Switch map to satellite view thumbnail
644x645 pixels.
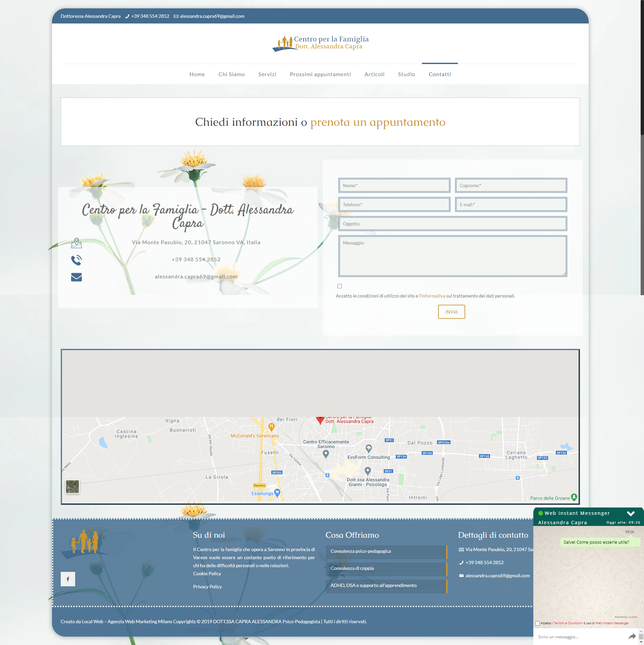72,486
